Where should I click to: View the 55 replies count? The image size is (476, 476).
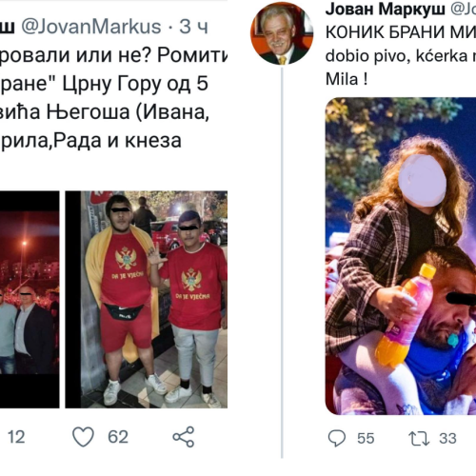click(x=366, y=438)
